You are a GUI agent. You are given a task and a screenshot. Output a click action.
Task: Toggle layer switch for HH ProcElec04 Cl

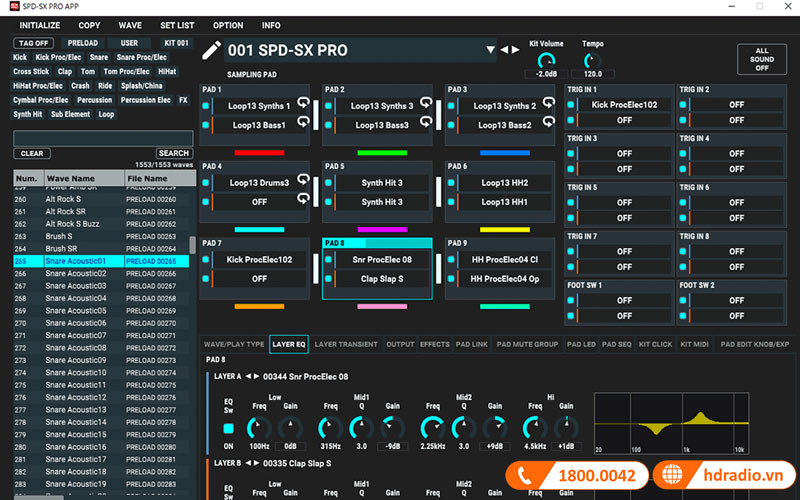pos(451,260)
